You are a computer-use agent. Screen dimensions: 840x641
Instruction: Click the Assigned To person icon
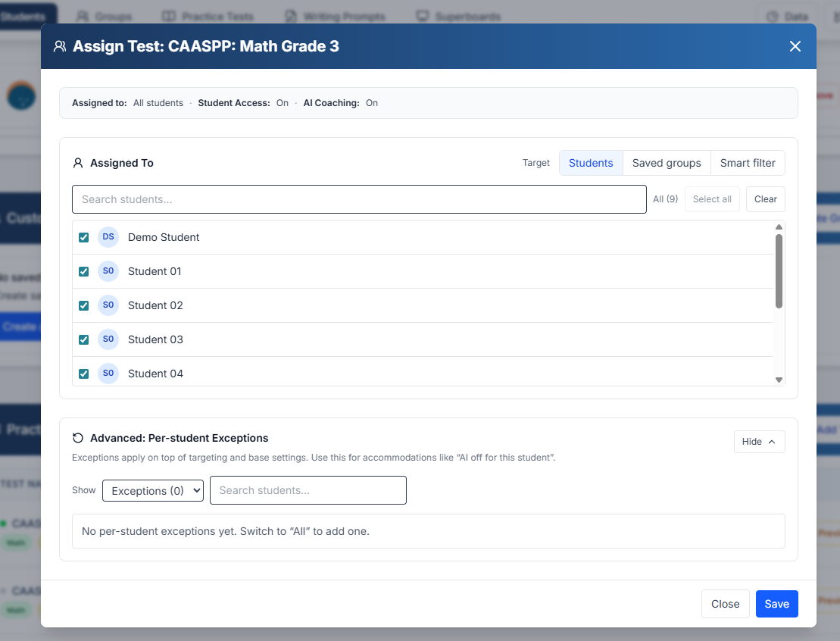(78, 163)
